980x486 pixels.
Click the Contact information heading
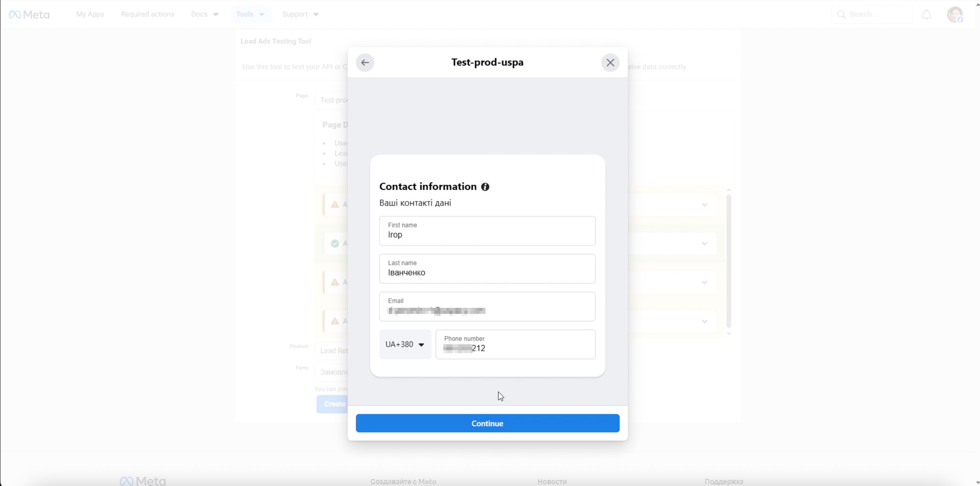[x=428, y=187]
